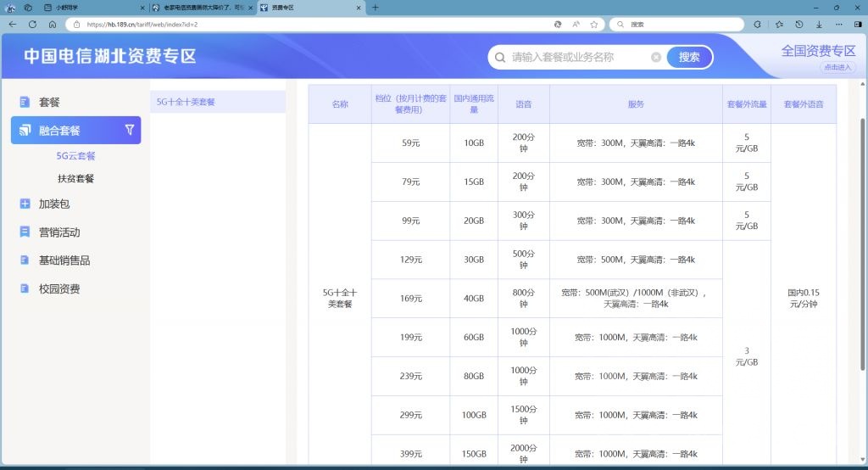Select 5G十全十美套餐 in the plan list
This screenshot has height=470, width=868.
[x=186, y=102]
